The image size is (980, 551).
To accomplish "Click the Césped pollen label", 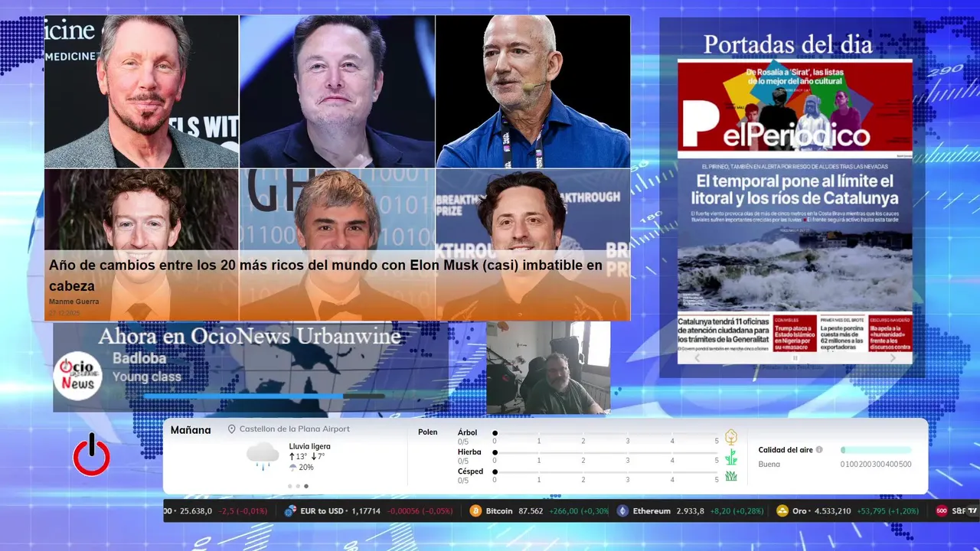I will pos(470,471).
